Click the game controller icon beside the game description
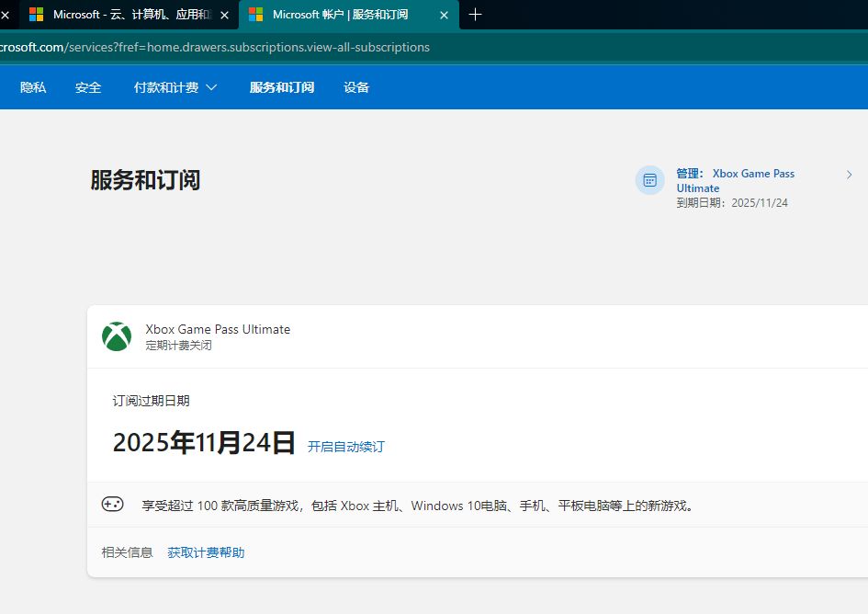Screen dimensions: 868x614 coord(112,505)
